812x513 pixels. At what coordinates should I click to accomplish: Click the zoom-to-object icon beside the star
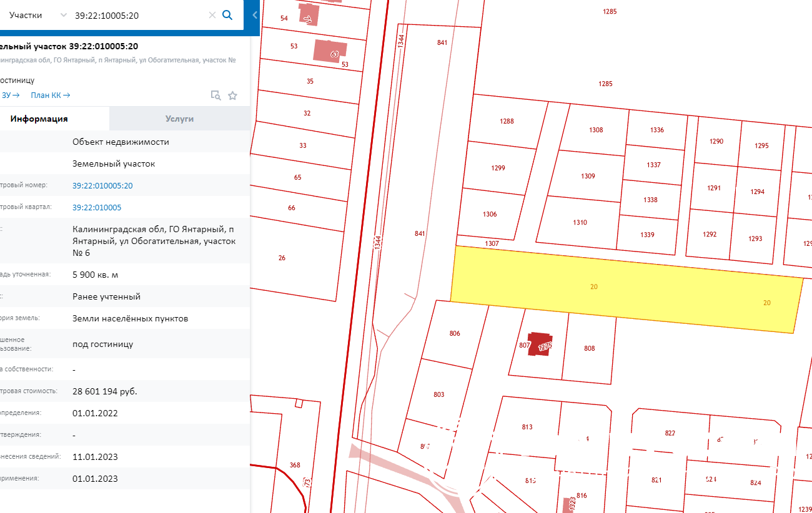coord(215,95)
